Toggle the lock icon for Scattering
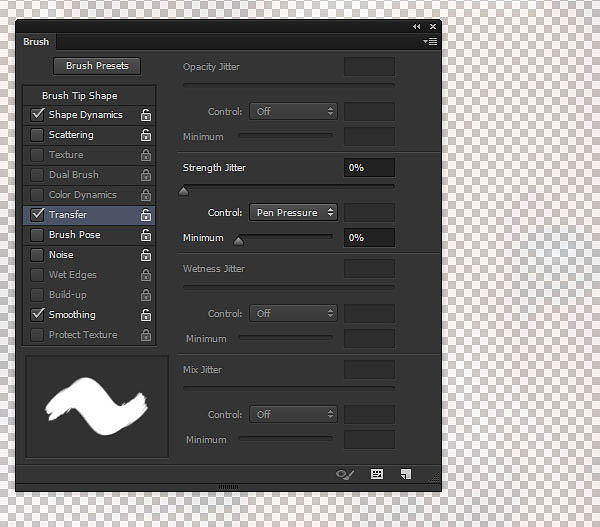 (x=146, y=135)
